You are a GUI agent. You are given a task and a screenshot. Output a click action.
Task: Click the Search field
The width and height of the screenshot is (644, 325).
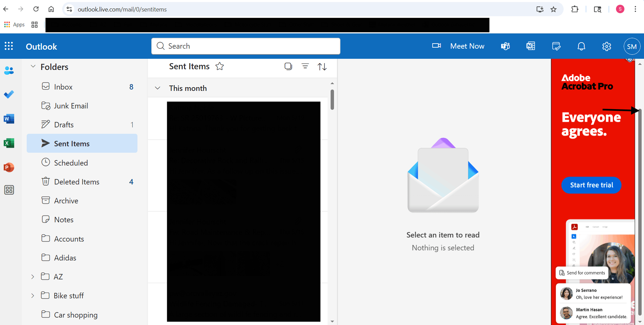(x=246, y=46)
